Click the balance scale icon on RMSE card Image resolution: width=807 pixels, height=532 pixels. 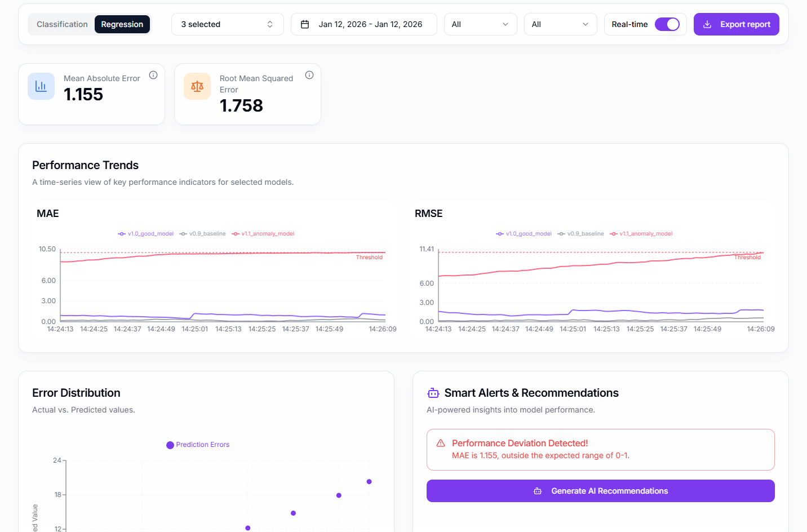[197, 86]
